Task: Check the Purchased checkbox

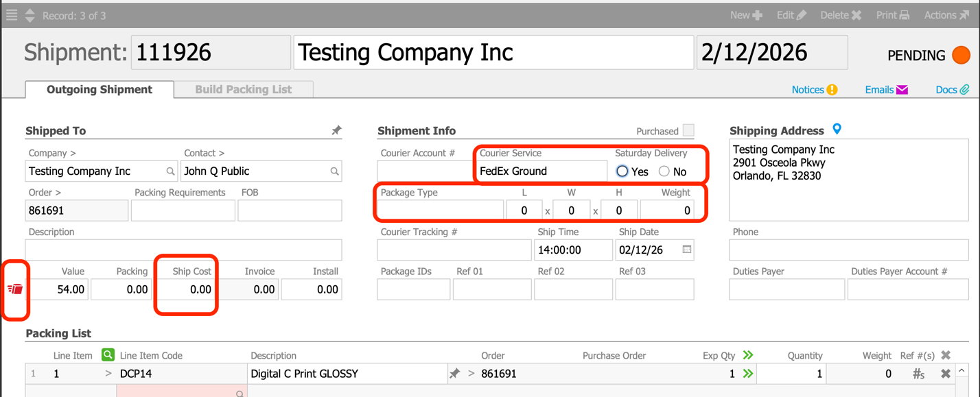Action: click(x=688, y=130)
